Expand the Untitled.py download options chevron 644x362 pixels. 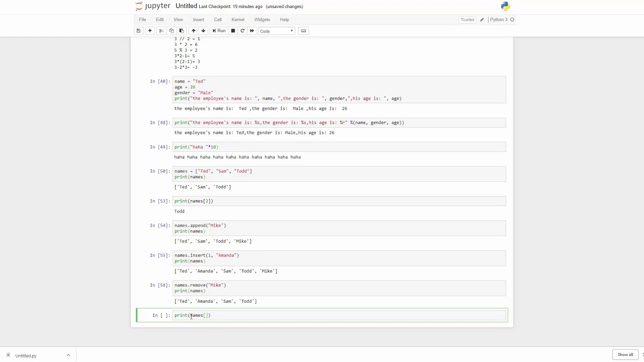point(68,355)
